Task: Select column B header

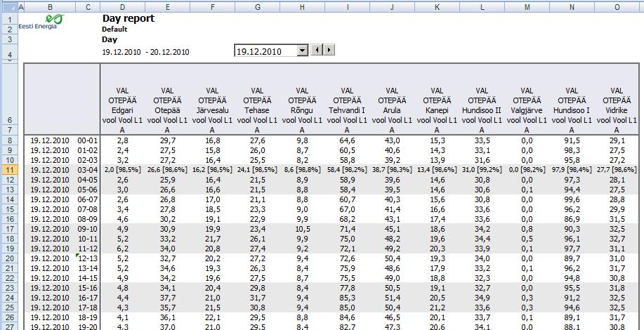Action: (50, 8)
